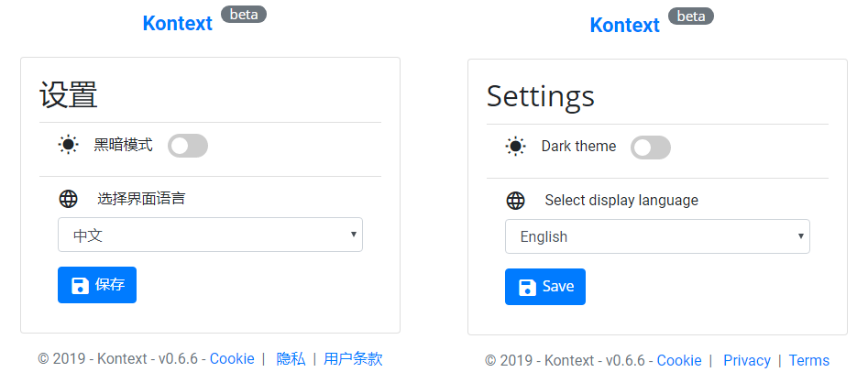
Task: Click the beta badge in Chinese panel header
Action: pos(244,15)
